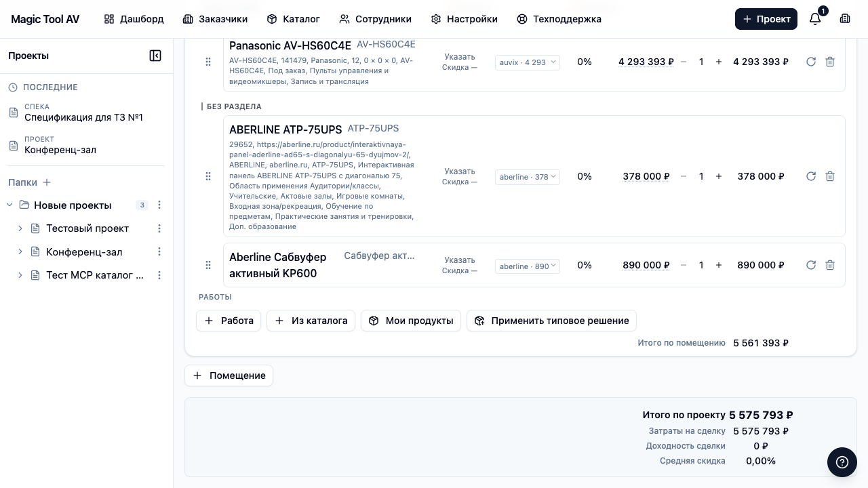Edit unit price 378 000 ₽
The width and height of the screenshot is (868, 488).
coord(646,176)
